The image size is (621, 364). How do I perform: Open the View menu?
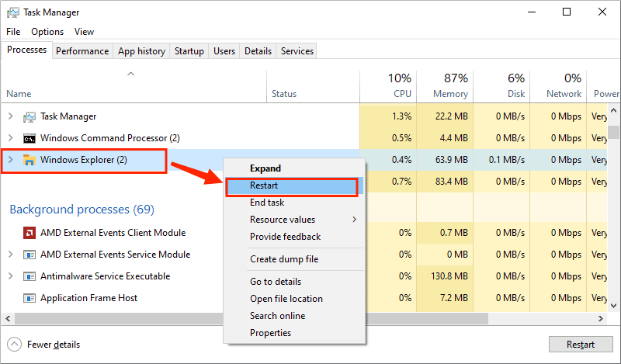[x=85, y=32]
